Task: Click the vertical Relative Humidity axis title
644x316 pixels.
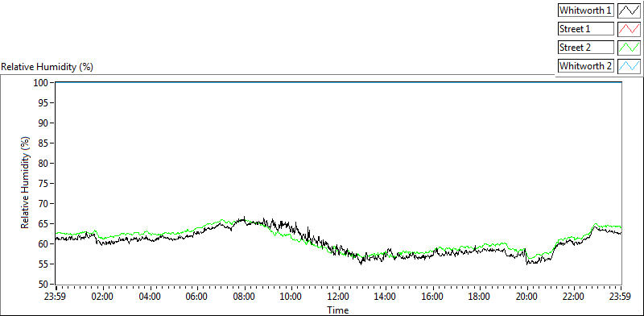Action: (x=26, y=184)
